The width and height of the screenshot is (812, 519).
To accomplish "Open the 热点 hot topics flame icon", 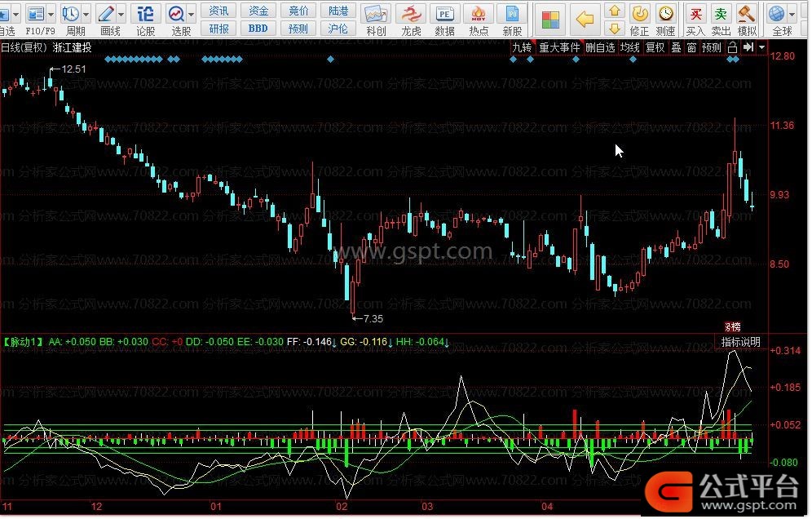I will 479,15.
